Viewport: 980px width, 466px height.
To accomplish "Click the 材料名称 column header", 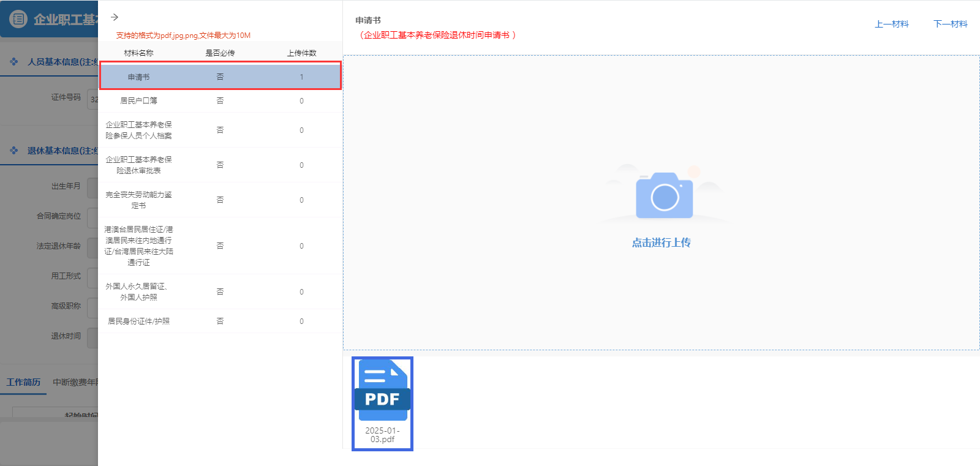I will (138, 53).
